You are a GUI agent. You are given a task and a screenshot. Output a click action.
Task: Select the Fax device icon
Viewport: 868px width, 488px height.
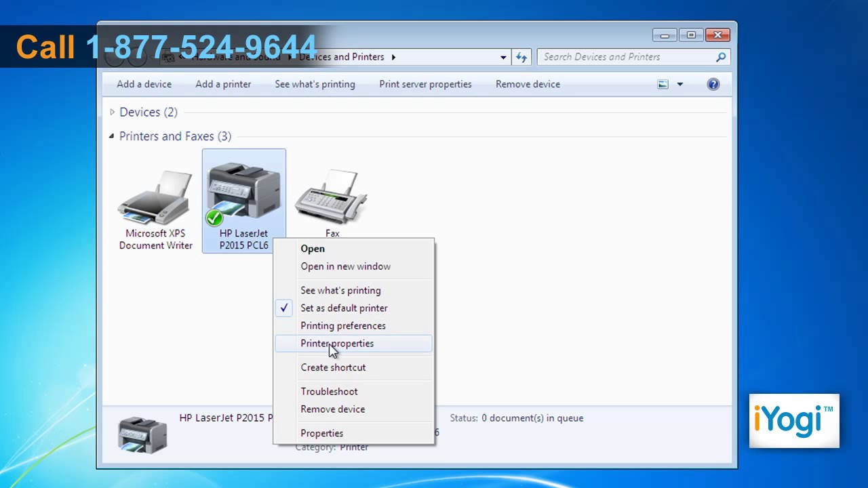point(332,203)
